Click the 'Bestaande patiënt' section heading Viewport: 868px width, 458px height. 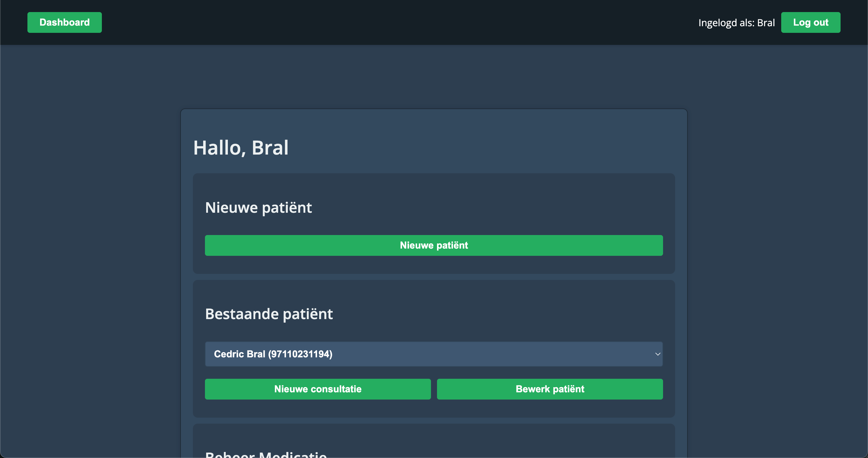[269, 314]
